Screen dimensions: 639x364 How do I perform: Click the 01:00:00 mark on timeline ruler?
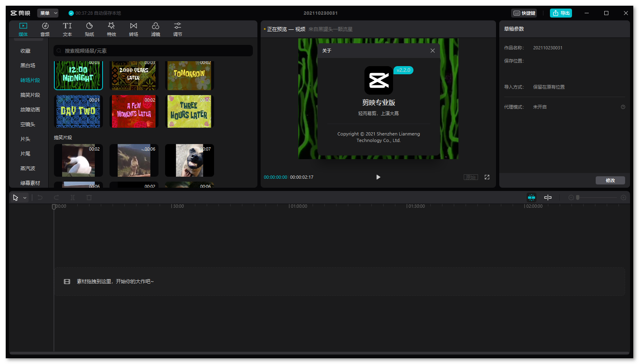(298, 206)
